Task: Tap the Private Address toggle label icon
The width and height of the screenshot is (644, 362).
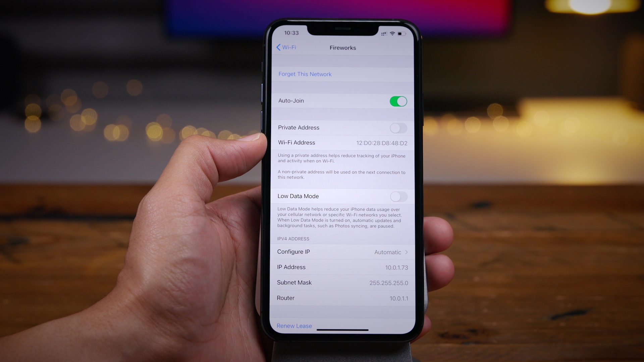Action: tap(397, 128)
